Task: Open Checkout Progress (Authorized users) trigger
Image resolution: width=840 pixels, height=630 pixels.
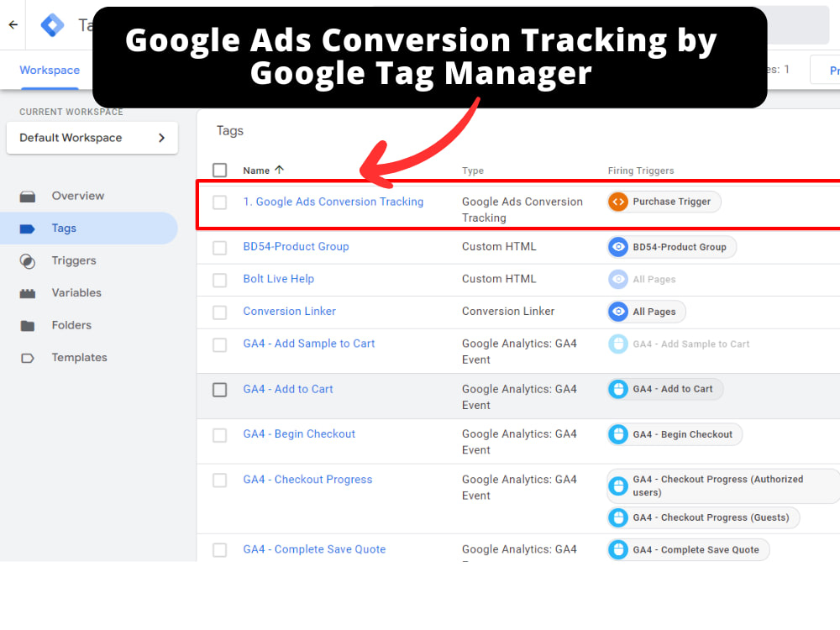Action: [x=723, y=486]
